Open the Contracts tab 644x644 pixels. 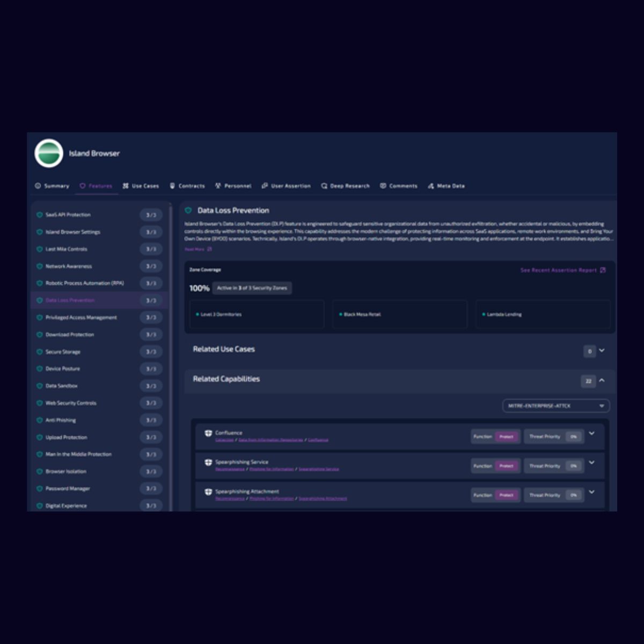click(187, 186)
